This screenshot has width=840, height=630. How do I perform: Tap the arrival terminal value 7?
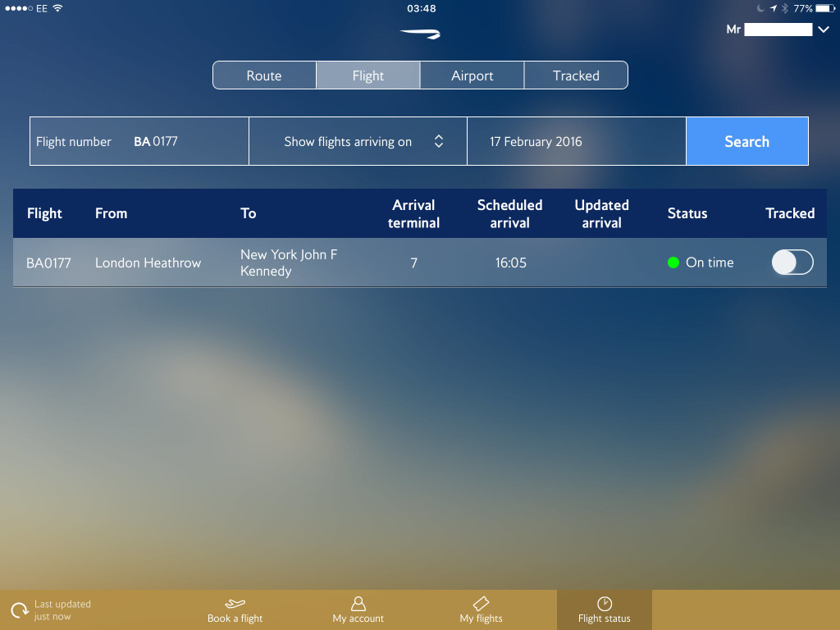[413, 263]
